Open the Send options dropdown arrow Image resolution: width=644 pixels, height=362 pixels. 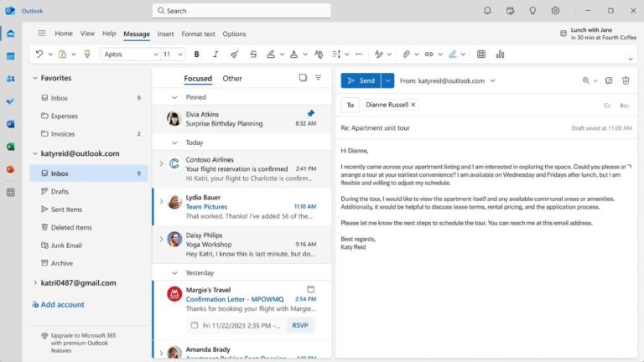(x=387, y=80)
